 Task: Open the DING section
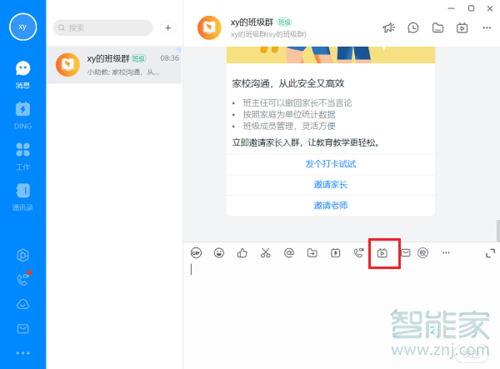click(23, 115)
